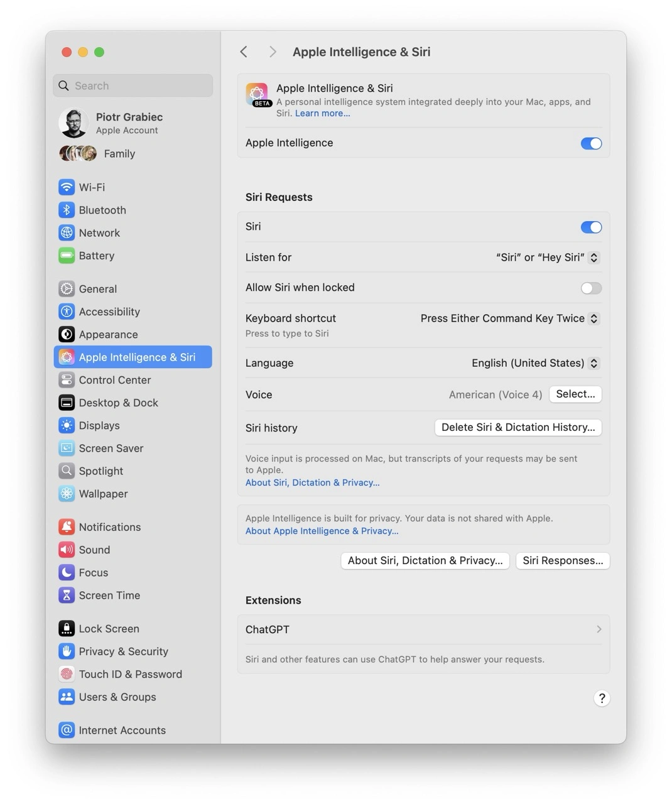672x804 pixels.
Task: Open Wi-Fi settings icon in sidebar
Action: click(x=67, y=187)
